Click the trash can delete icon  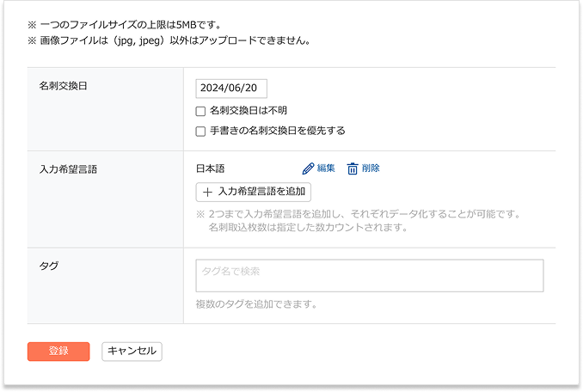[x=353, y=168]
